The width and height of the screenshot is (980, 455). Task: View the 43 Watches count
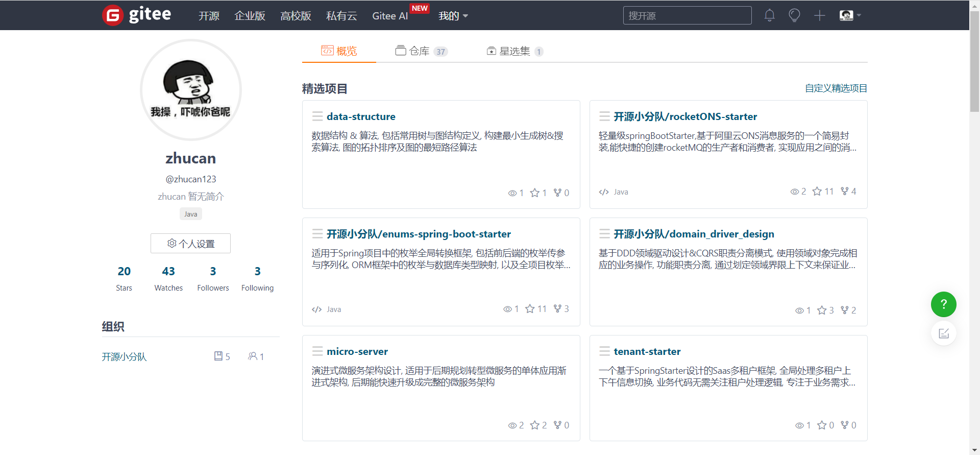pos(168,278)
